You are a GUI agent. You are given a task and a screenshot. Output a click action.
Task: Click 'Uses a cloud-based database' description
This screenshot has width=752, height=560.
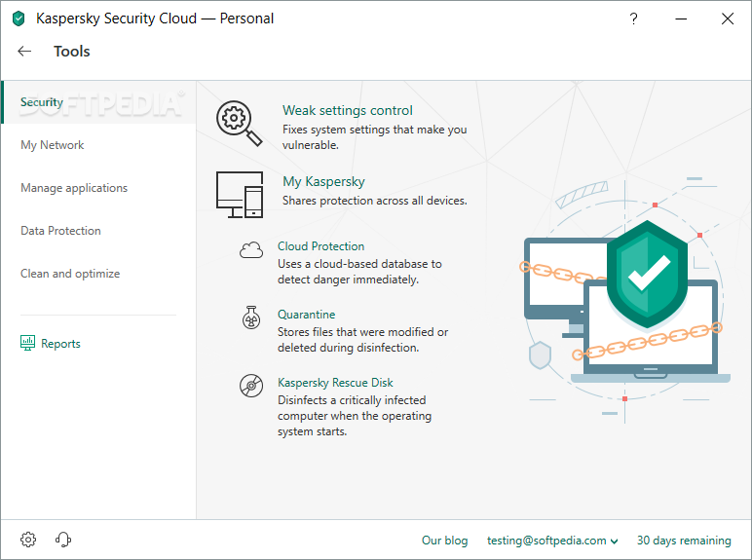[x=359, y=272]
